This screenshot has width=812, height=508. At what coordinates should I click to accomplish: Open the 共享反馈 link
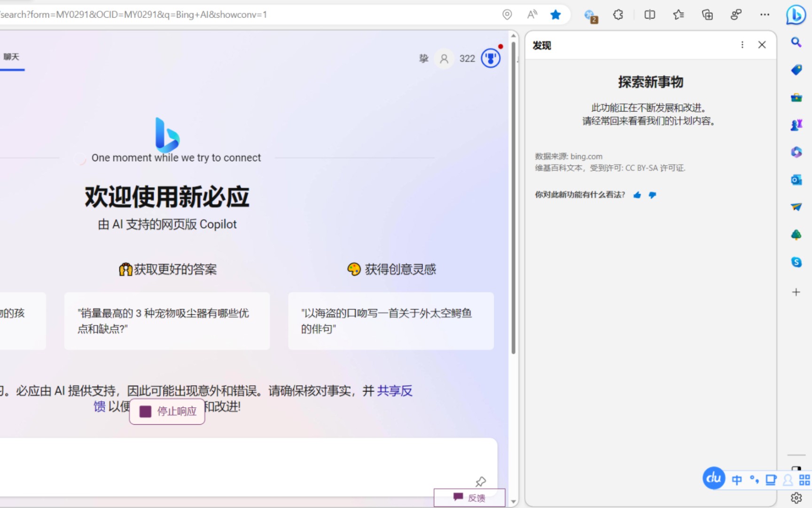(x=394, y=391)
